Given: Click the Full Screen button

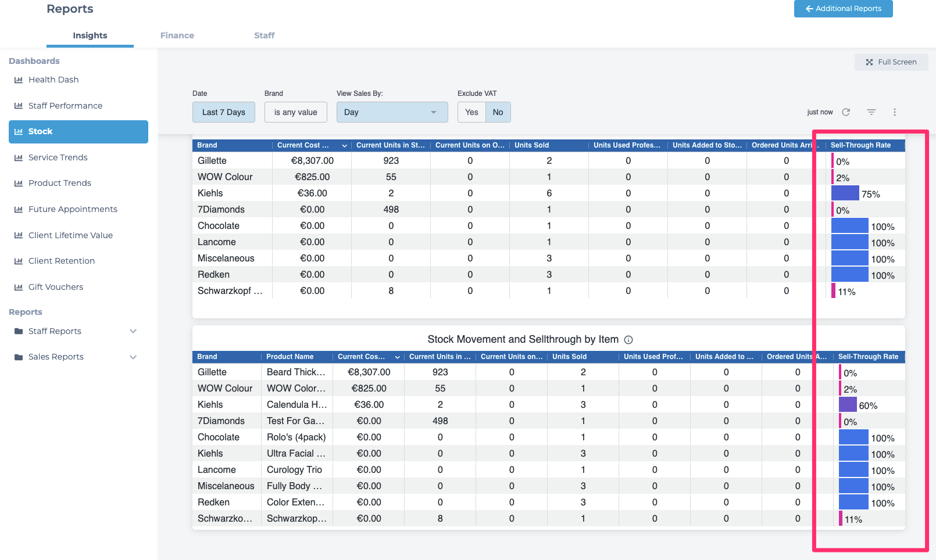Looking at the screenshot, I should click(891, 62).
